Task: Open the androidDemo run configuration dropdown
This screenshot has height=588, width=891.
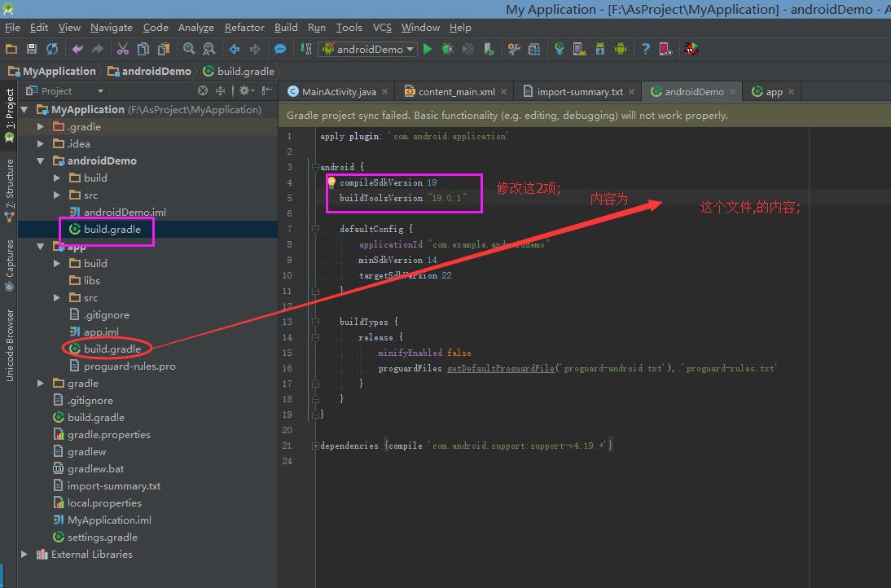Action: tap(368, 50)
